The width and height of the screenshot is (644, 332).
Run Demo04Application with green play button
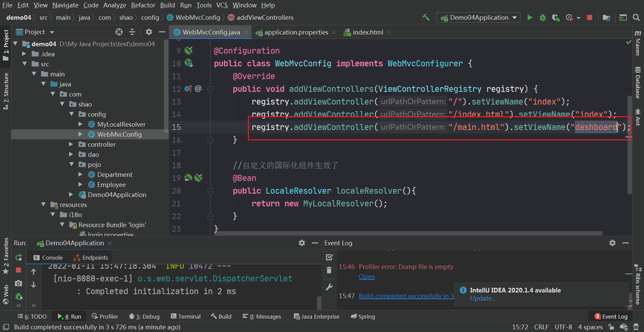click(530, 17)
